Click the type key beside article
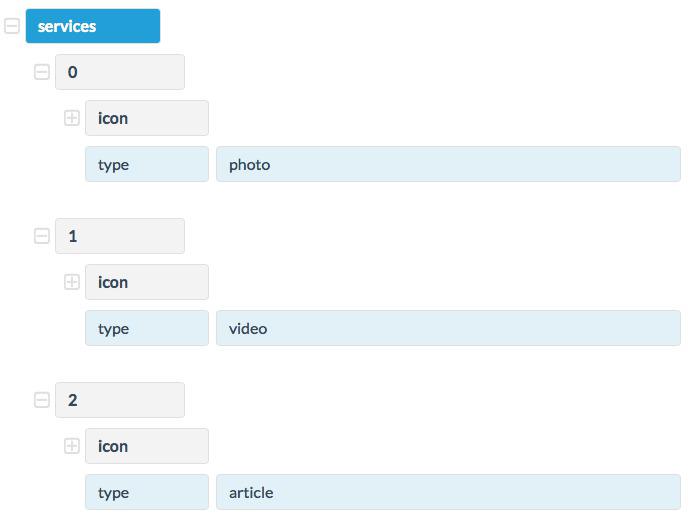This screenshot has height=523, width=690. click(146, 492)
